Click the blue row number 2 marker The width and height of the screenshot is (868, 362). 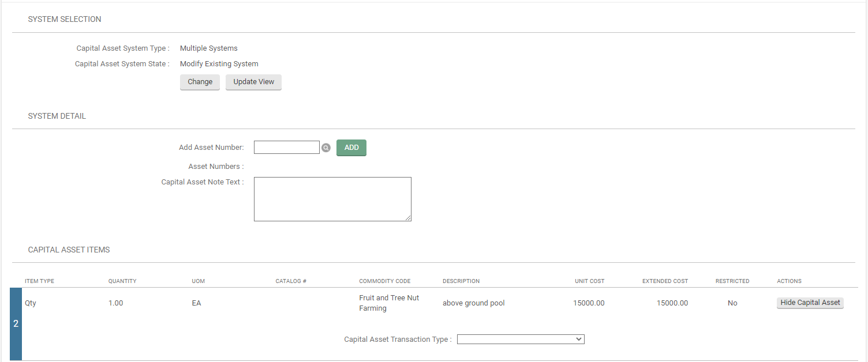[x=16, y=324]
